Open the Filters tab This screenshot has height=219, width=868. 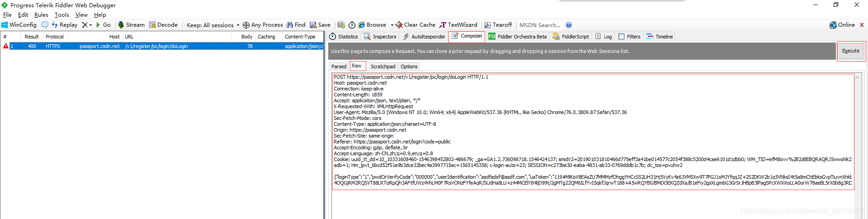tap(629, 37)
